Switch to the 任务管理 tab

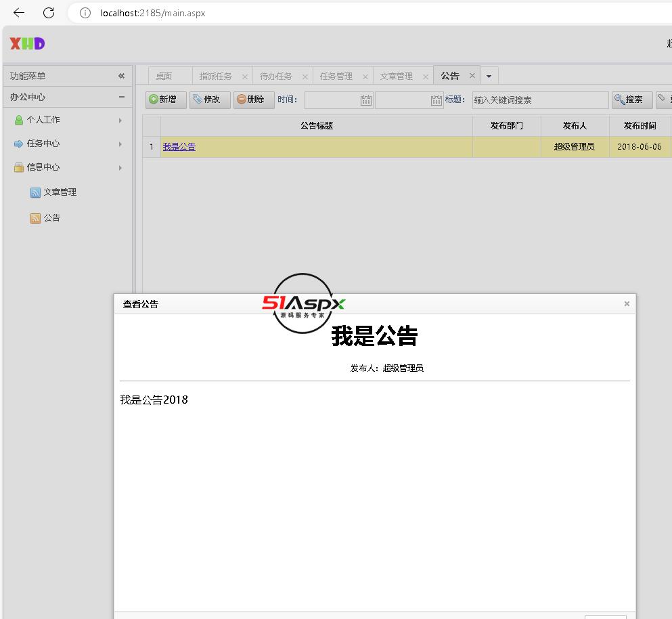tap(336, 77)
